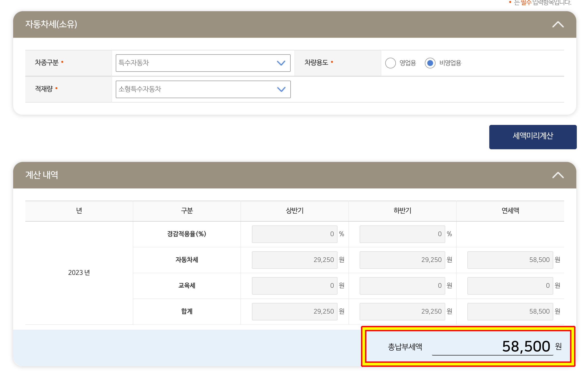Collapse the 계산 내역 section chevron

[x=557, y=175]
